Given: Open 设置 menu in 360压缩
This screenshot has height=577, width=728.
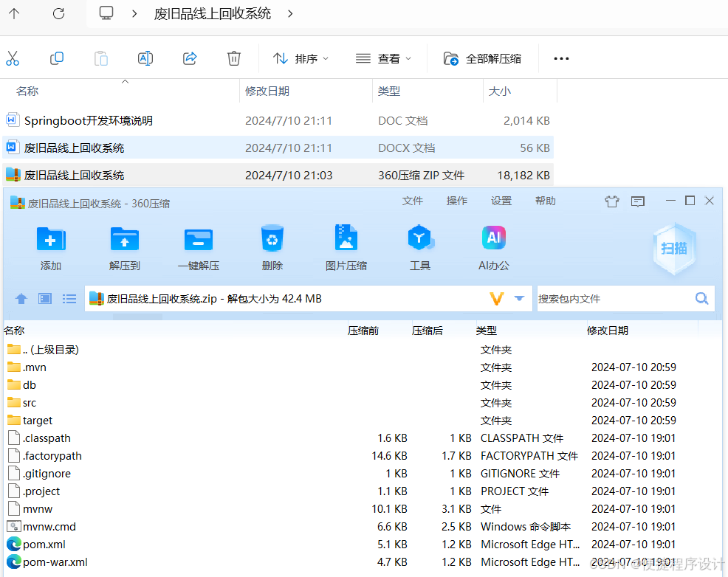Looking at the screenshot, I should [x=501, y=201].
